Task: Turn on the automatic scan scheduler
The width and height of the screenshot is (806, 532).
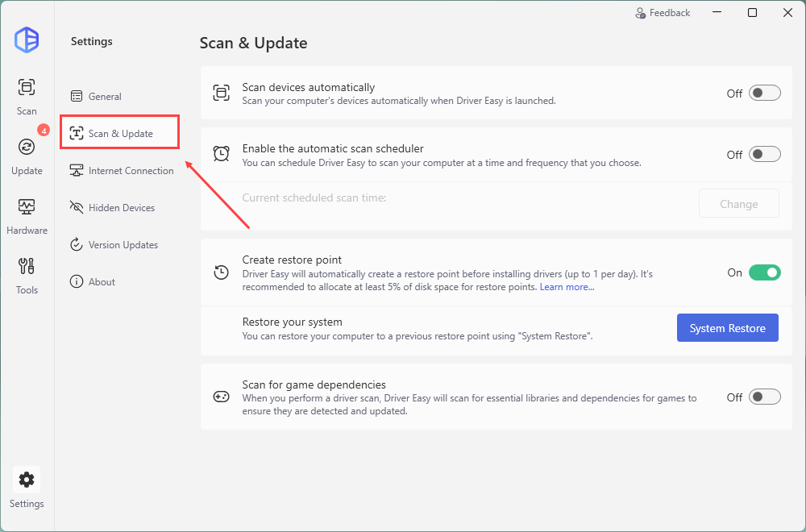Action: point(764,154)
